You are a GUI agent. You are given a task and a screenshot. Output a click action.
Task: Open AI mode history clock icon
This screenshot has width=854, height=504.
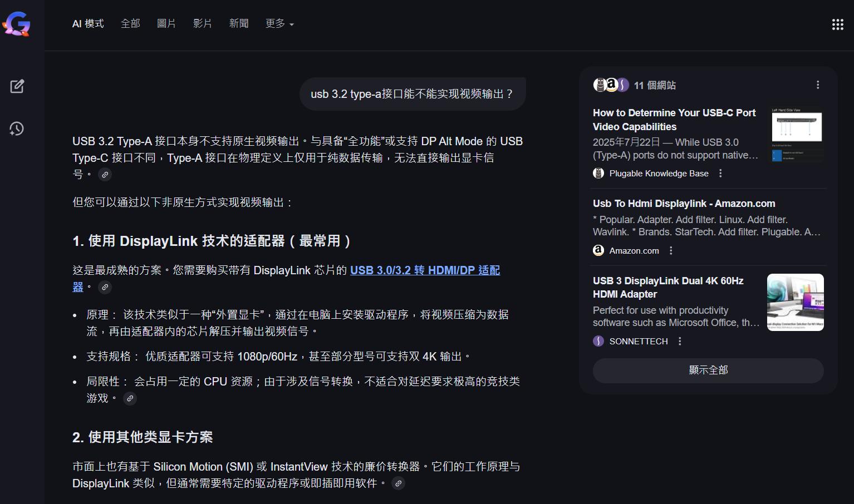point(17,129)
